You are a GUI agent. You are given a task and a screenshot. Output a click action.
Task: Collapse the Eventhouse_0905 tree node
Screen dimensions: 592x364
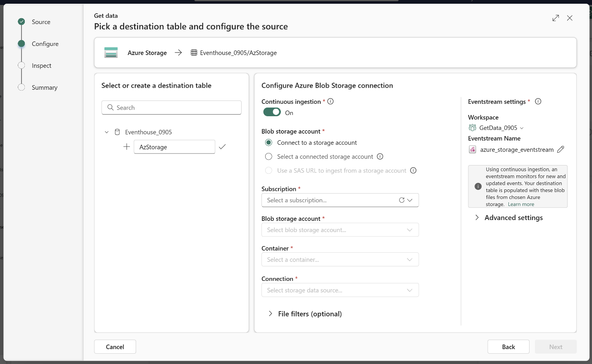click(107, 132)
